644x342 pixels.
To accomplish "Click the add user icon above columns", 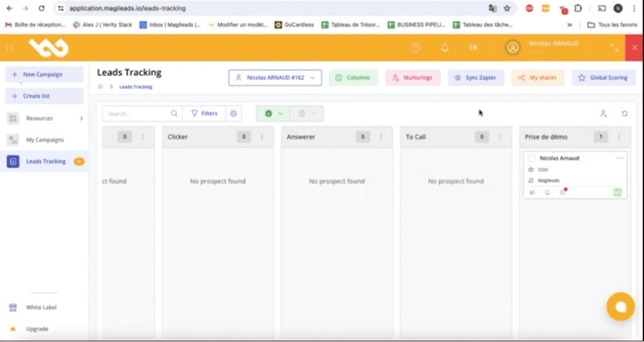I will point(603,114).
